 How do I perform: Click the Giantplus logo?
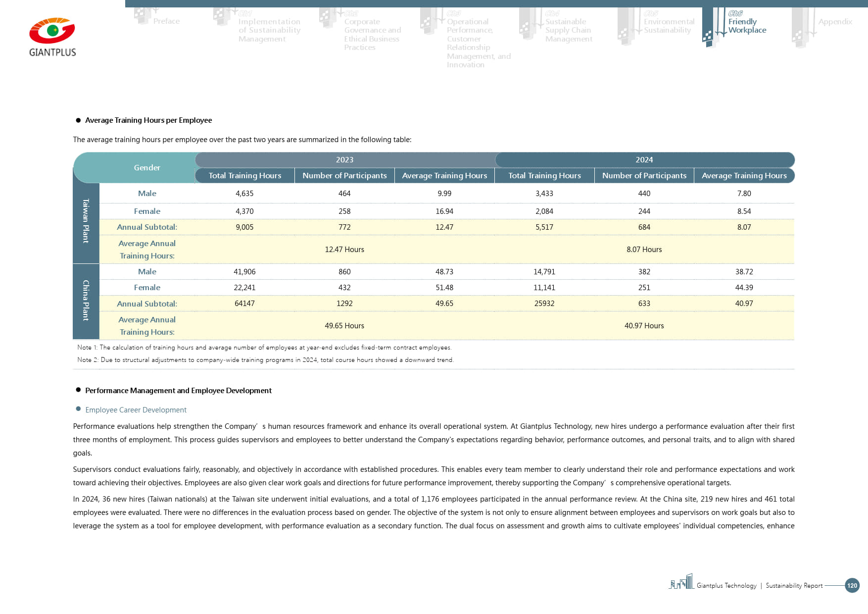point(52,37)
